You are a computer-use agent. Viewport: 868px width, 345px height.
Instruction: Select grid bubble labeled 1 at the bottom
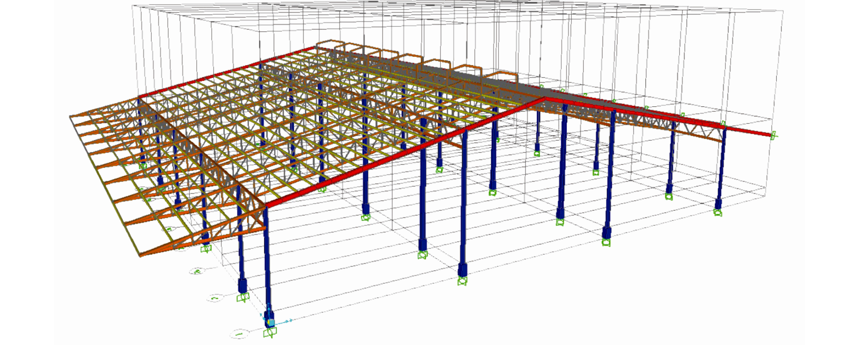coord(239,334)
